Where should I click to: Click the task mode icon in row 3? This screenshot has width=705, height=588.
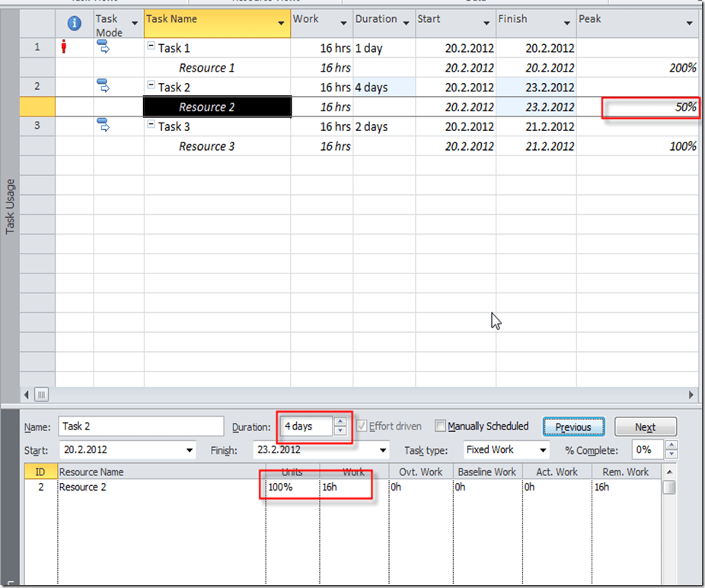pyautogui.click(x=103, y=125)
